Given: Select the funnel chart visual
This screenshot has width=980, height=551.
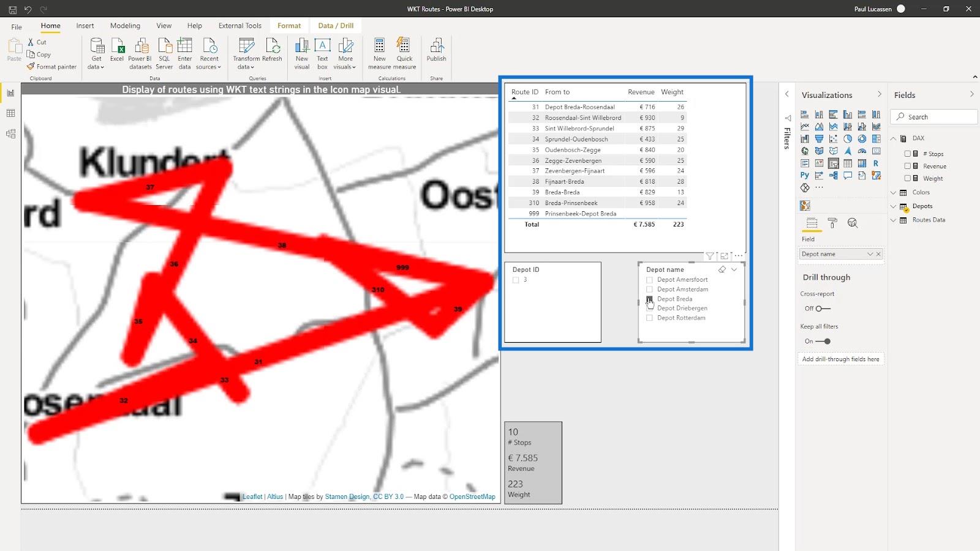Looking at the screenshot, I should pos(819,139).
